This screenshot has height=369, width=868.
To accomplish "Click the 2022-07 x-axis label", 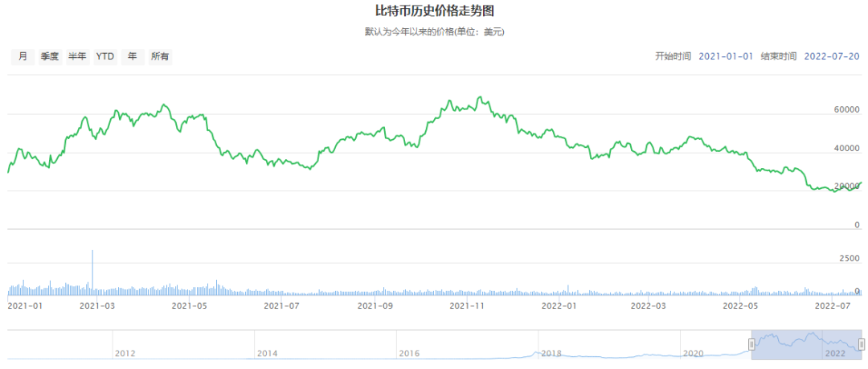I will click(833, 305).
